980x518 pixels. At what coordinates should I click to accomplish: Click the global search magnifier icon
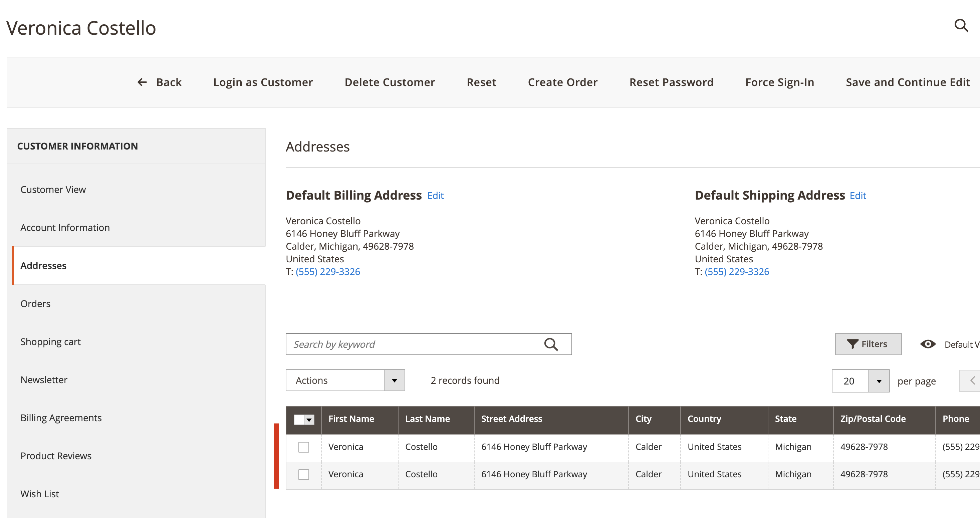coord(961,26)
